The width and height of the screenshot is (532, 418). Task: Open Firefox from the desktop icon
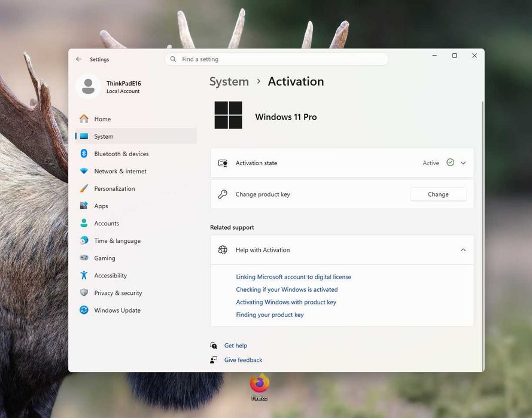coord(260,386)
